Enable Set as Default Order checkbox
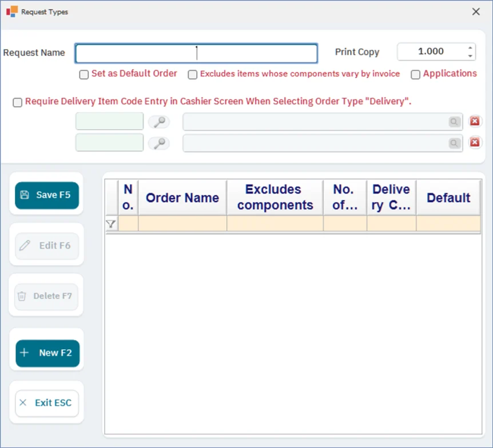This screenshot has width=493, height=448. coord(84,75)
